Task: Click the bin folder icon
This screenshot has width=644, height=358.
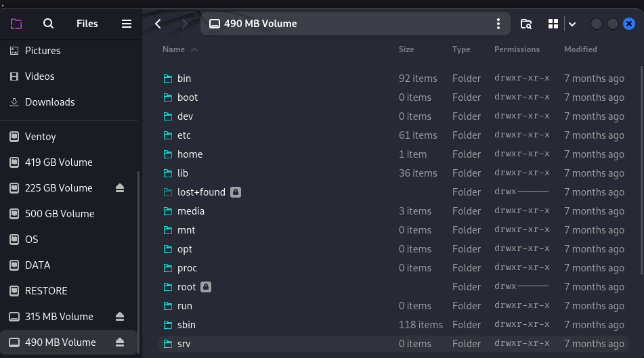Action: click(x=167, y=79)
